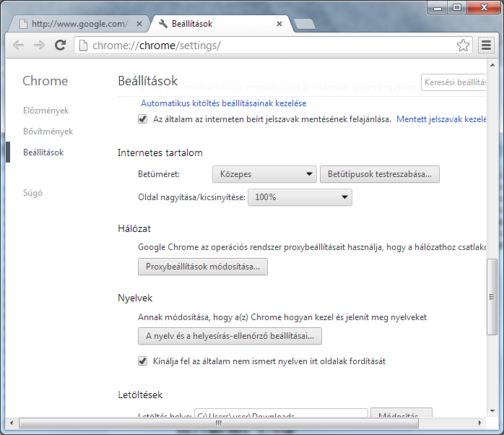Click the vertical scrollbar thumb
The height and width of the screenshot is (435, 504).
tap(492, 297)
